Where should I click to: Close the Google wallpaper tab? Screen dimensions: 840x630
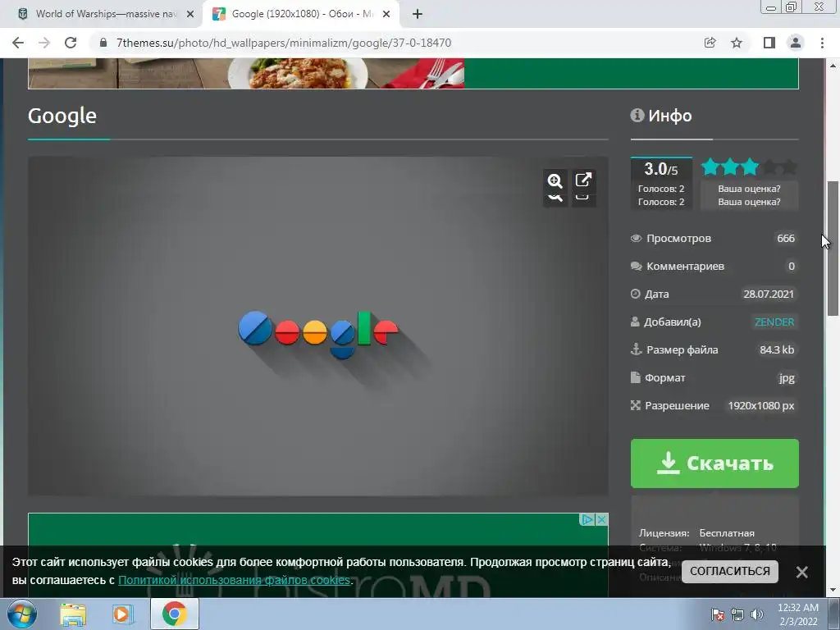click(386, 14)
